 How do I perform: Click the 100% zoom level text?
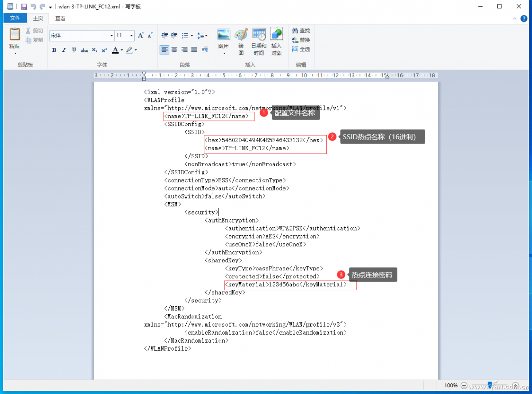[x=451, y=386]
